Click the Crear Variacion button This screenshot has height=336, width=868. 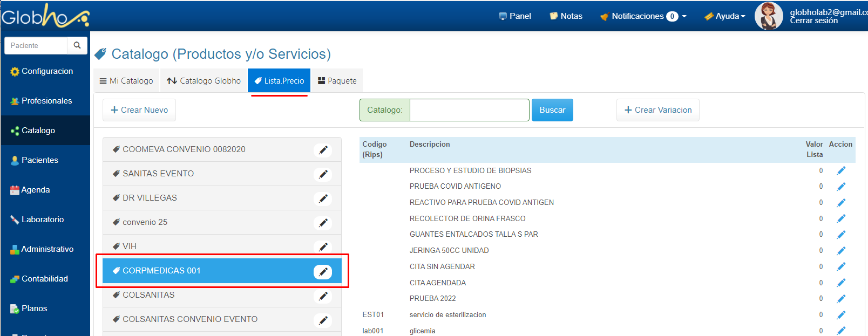tap(657, 110)
